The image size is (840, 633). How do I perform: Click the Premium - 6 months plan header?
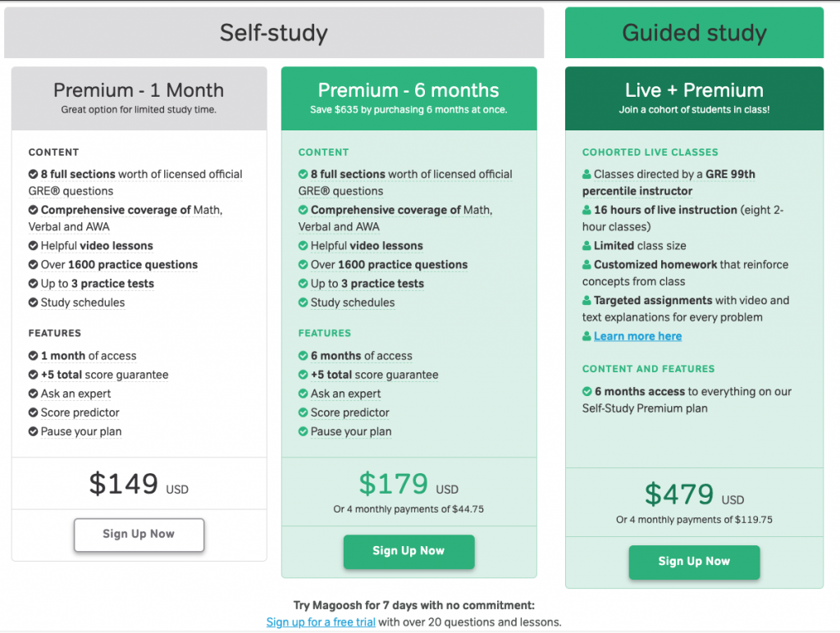tap(409, 98)
